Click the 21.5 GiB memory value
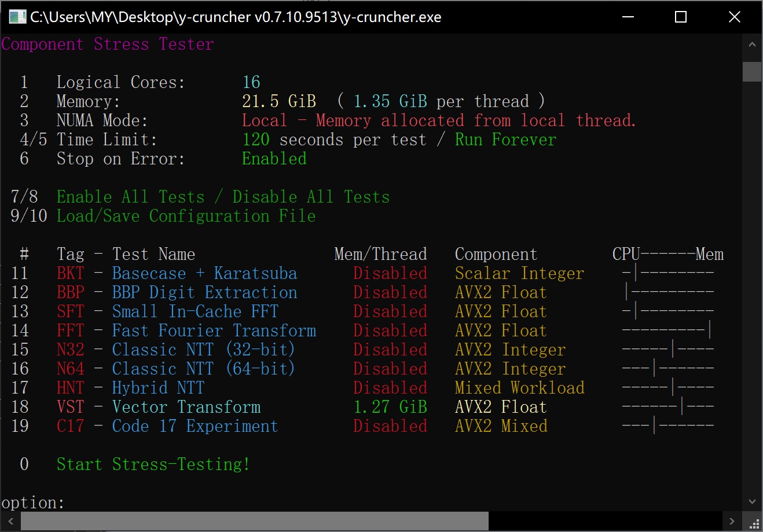Image resolution: width=763 pixels, height=532 pixels. click(x=279, y=101)
